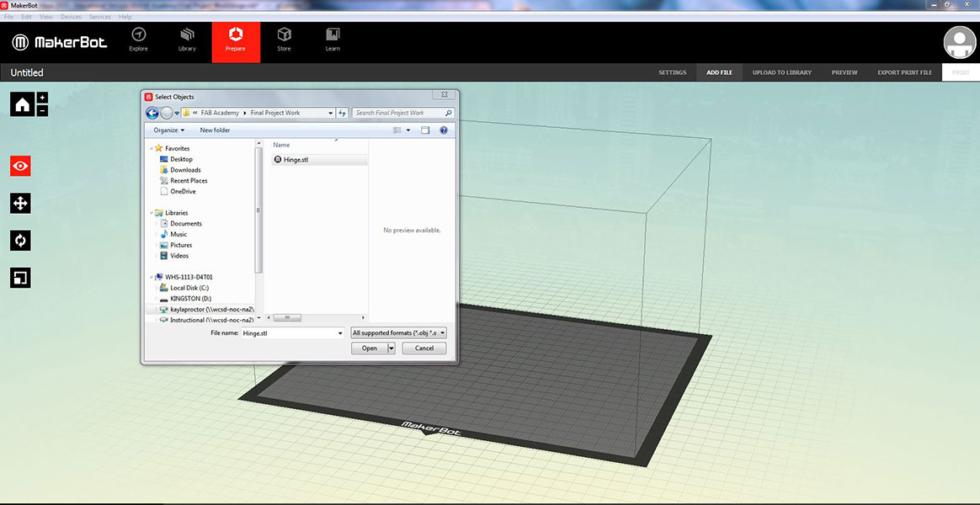The width and height of the screenshot is (980, 505).
Task: Toggle the red eye view tool
Action: click(20, 167)
